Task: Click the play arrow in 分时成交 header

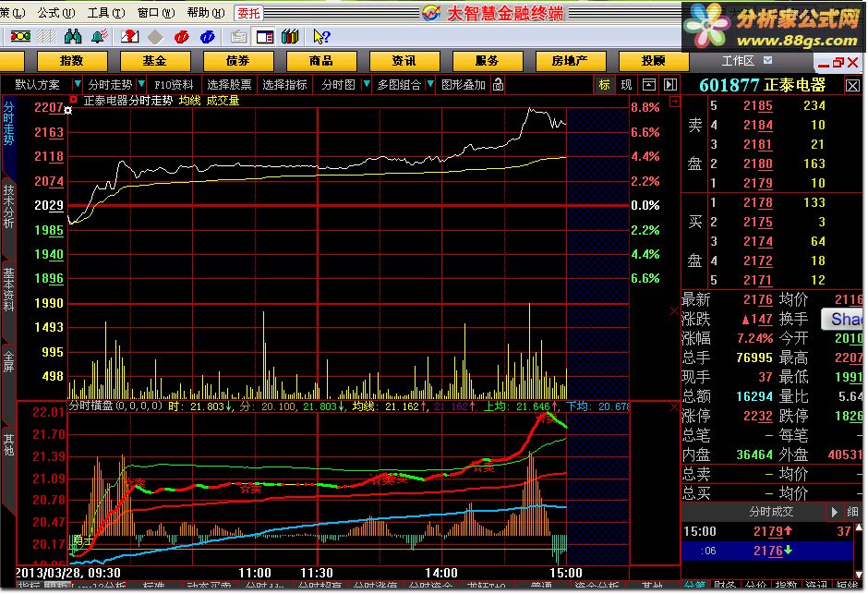Action: click(x=834, y=512)
